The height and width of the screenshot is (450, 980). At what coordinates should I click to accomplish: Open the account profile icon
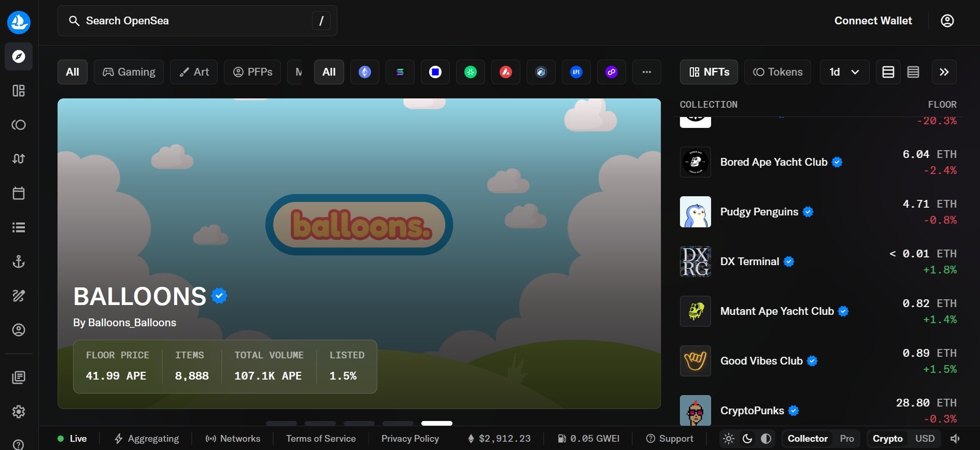point(947,21)
